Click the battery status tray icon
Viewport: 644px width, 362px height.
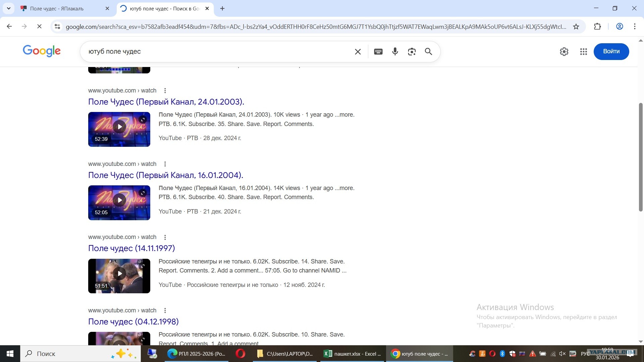point(542,354)
